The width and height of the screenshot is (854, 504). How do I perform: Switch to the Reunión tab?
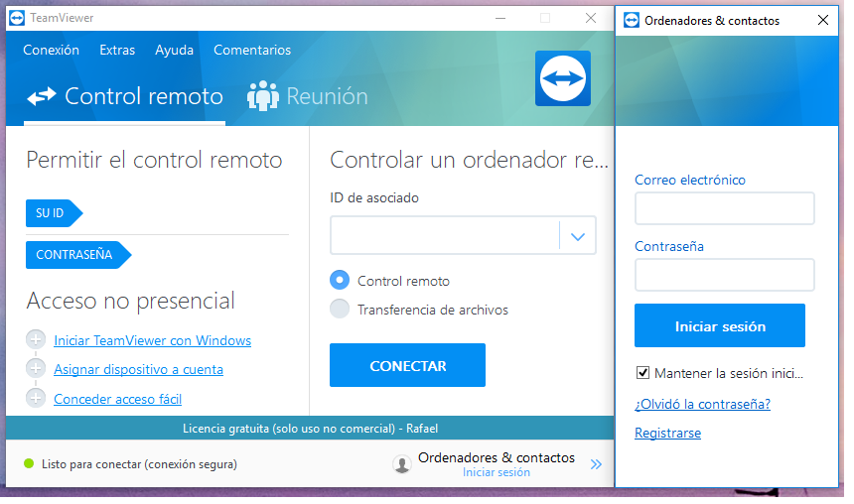pyautogui.click(x=308, y=97)
